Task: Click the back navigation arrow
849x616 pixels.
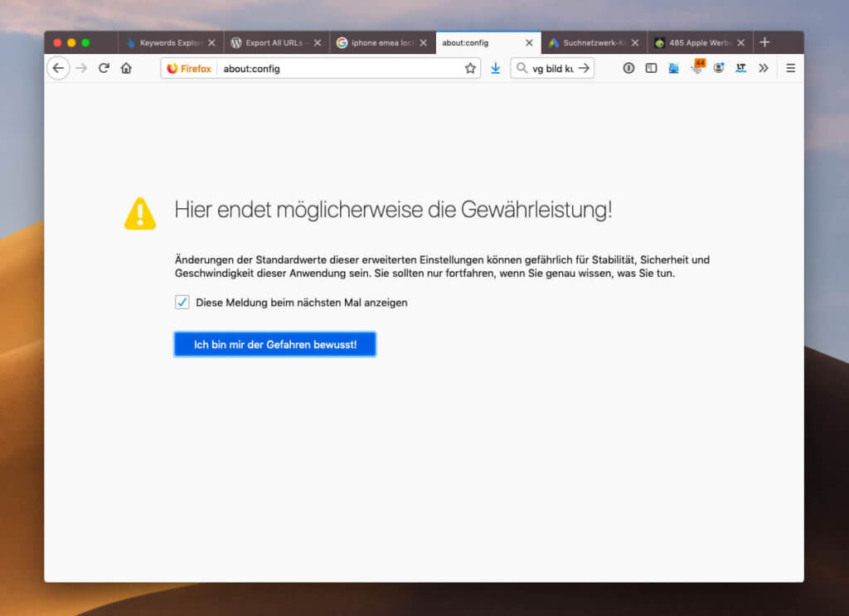Action: tap(56, 68)
